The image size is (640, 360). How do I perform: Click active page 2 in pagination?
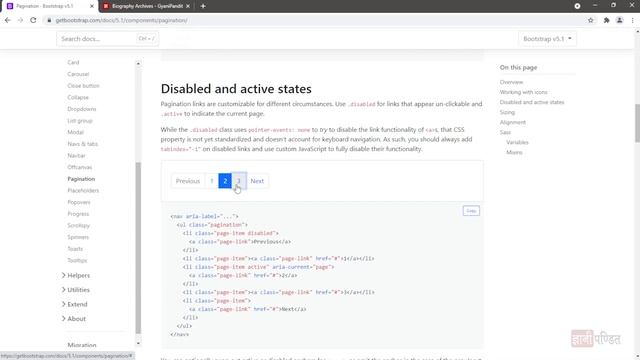click(225, 181)
